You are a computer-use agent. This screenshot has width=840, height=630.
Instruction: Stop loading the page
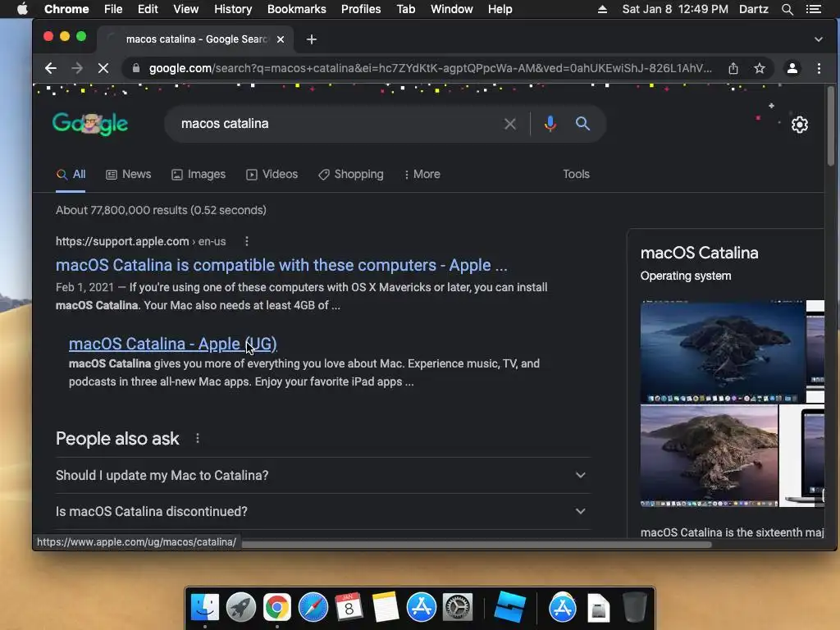103,68
